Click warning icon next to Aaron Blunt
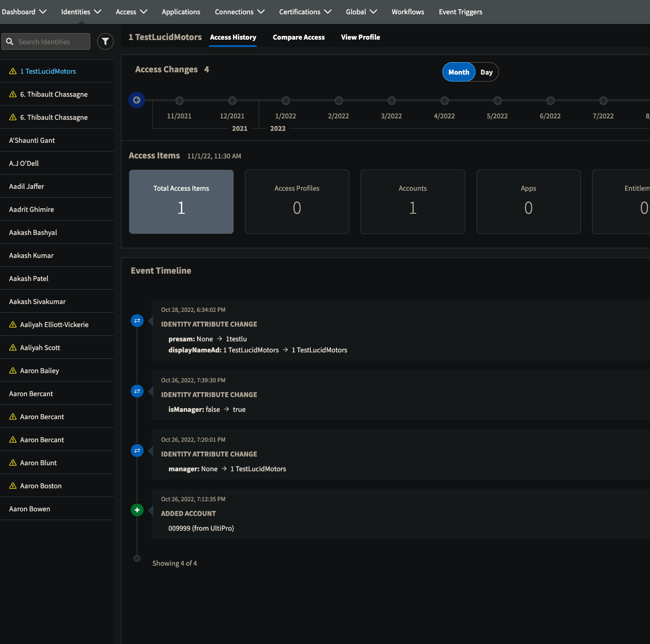650x644 pixels. click(13, 463)
